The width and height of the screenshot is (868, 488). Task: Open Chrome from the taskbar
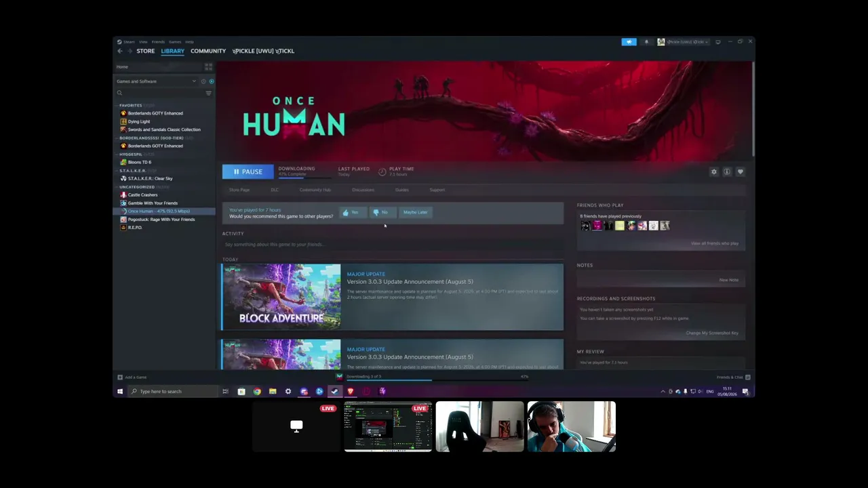tap(257, 391)
